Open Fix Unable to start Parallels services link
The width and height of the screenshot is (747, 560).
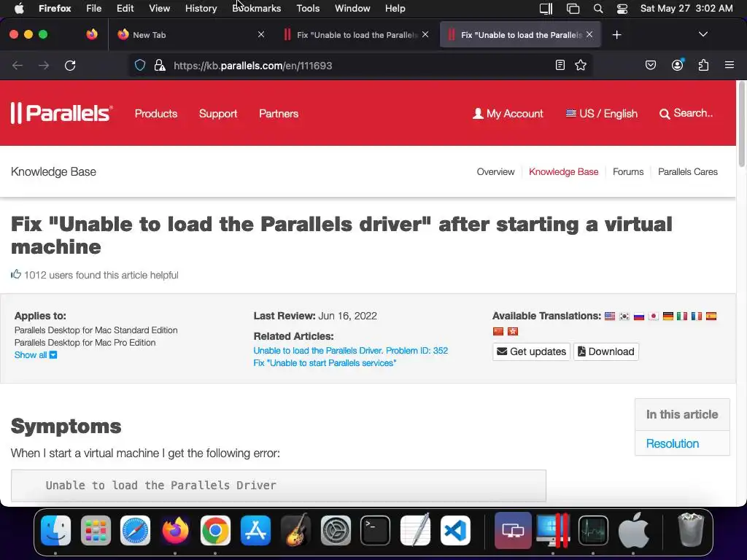point(325,363)
